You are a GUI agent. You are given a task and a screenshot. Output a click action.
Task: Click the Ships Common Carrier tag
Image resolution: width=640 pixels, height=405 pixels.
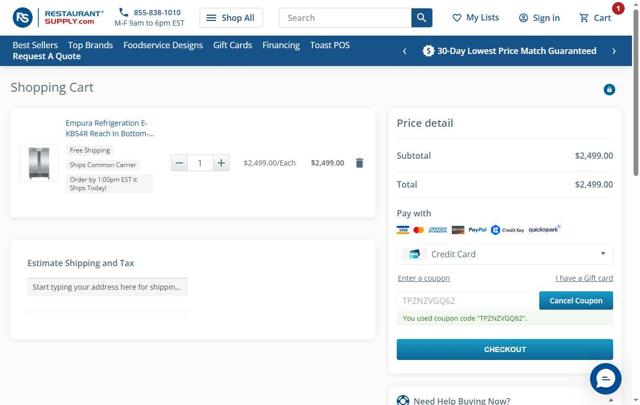pos(103,165)
